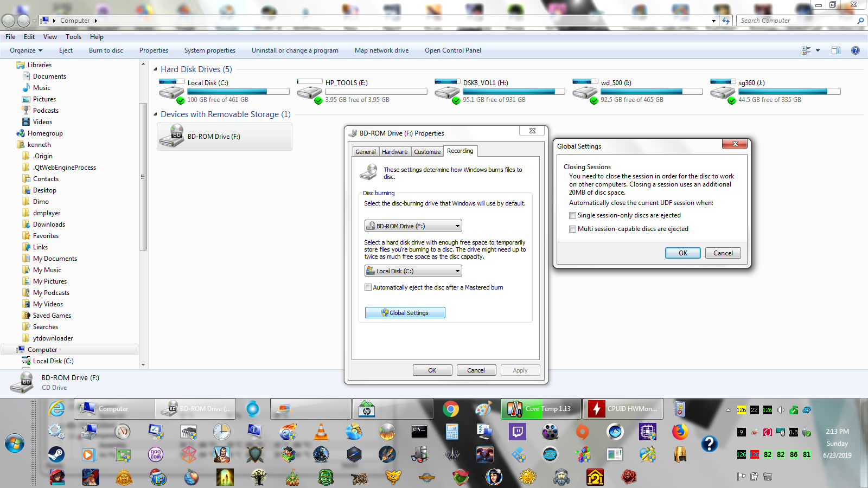Select Downloads in the navigation tree
Image resolution: width=868 pixels, height=488 pixels.
(49, 224)
